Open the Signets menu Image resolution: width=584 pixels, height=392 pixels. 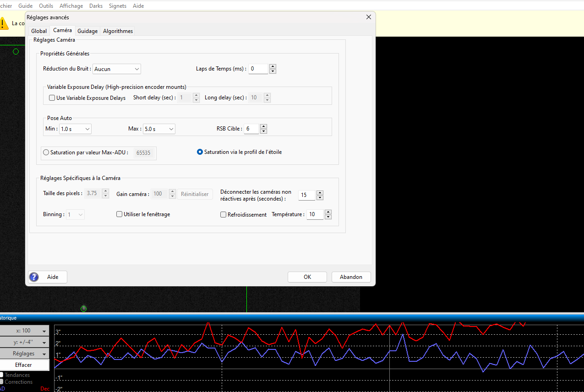(118, 6)
